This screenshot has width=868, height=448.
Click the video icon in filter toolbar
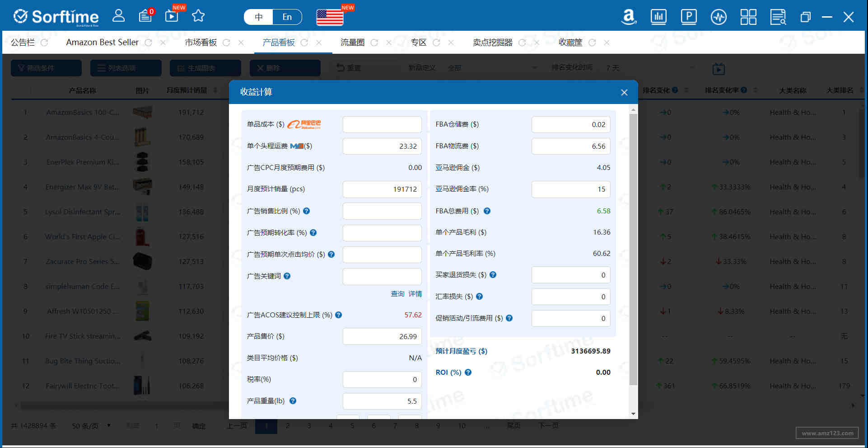(x=719, y=69)
